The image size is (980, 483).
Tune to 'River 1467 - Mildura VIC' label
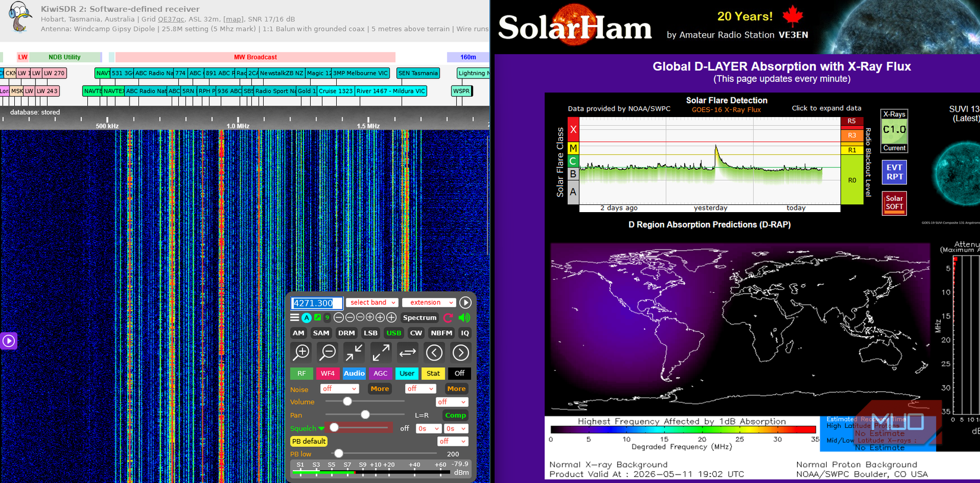point(391,91)
